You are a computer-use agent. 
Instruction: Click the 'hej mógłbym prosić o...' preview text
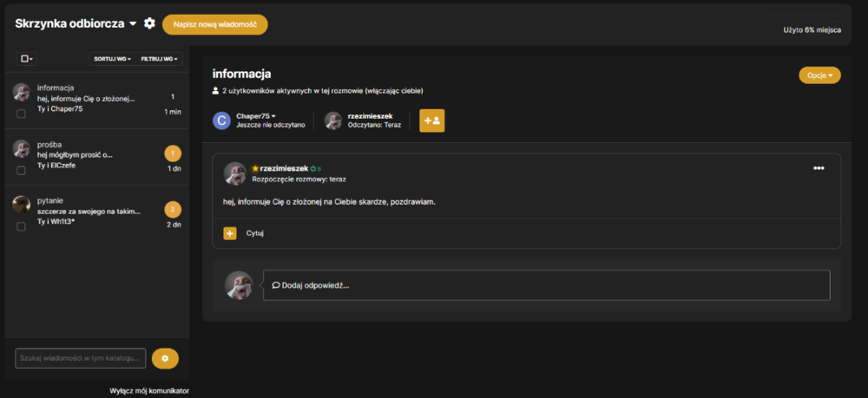click(x=75, y=155)
